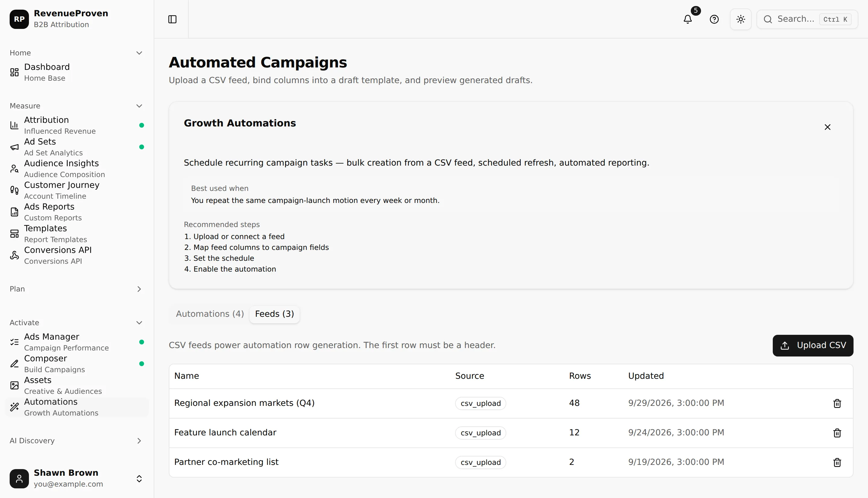Click the RP RevenueProven logo

coord(19,19)
